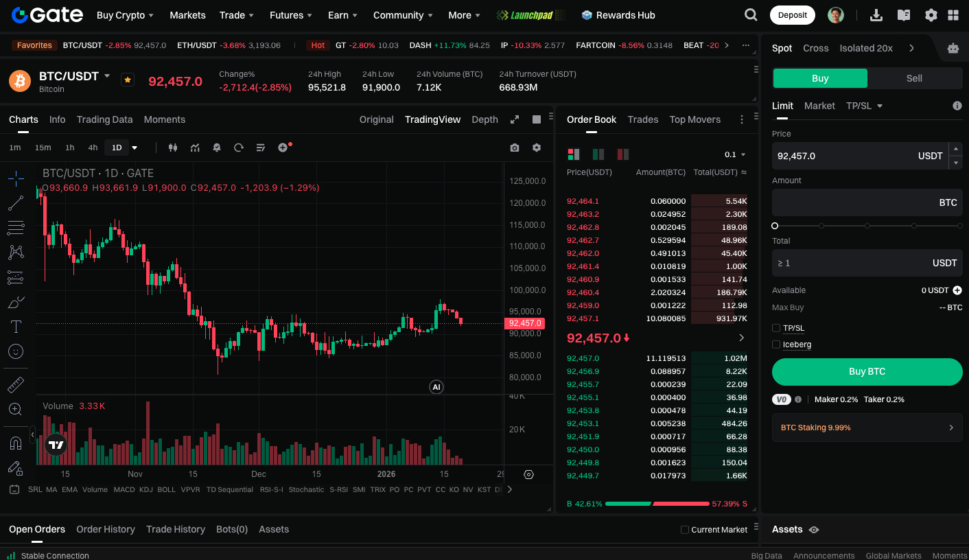969x560 pixels.
Task: Click the Amount BTC input field
Action: 867,202
